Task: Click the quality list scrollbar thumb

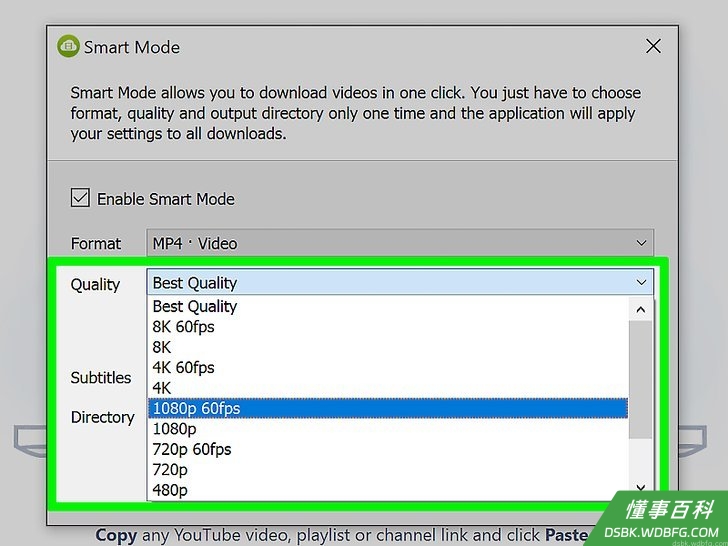Action: click(x=641, y=379)
